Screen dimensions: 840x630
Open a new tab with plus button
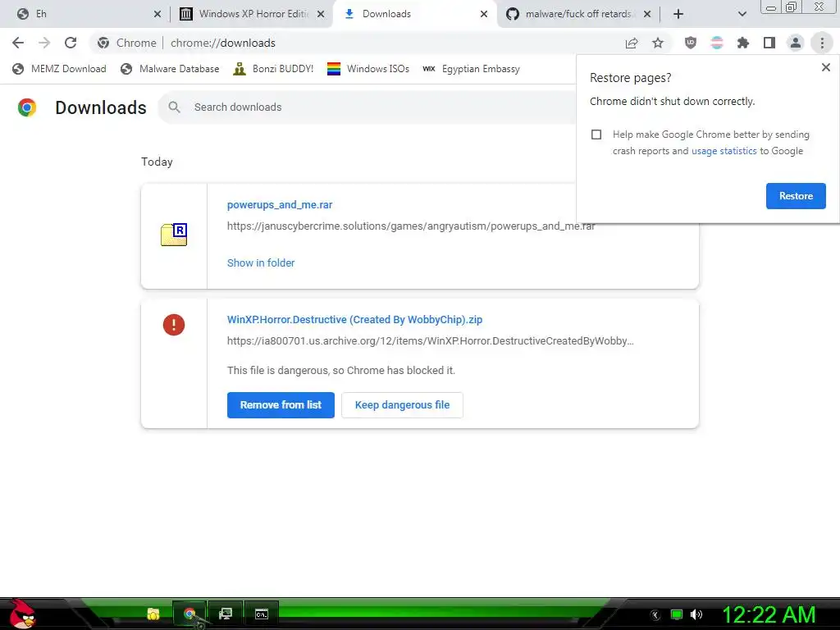(678, 14)
